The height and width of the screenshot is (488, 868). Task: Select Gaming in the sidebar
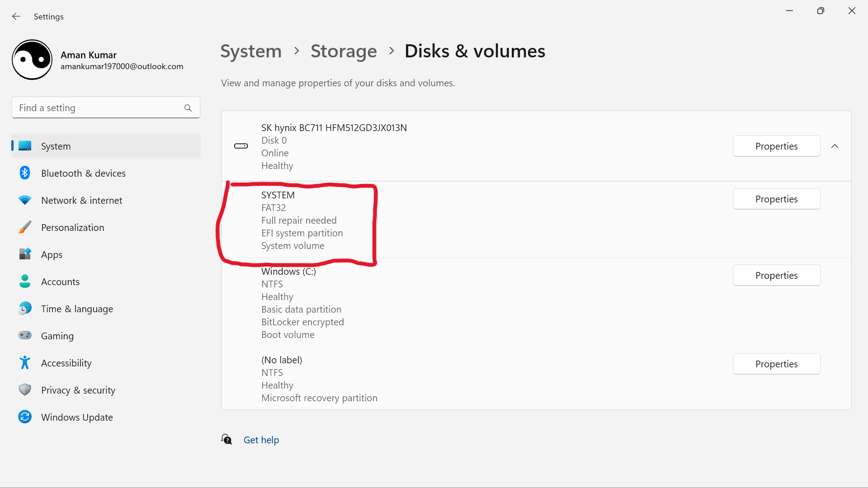tap(106, 336)
